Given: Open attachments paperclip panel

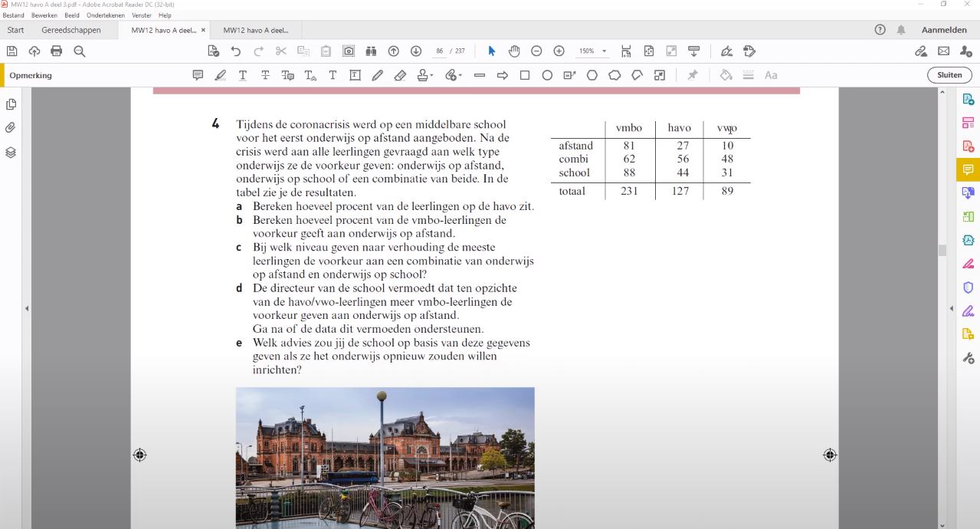Looking at the screenshot, I should (x=11, y=128).
